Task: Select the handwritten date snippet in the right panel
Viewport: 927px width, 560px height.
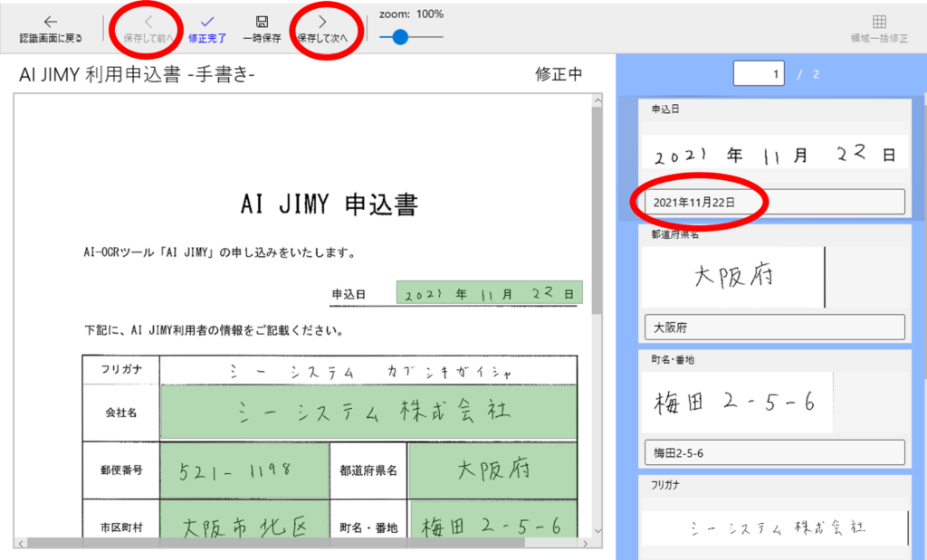Action: click(775, 154)
